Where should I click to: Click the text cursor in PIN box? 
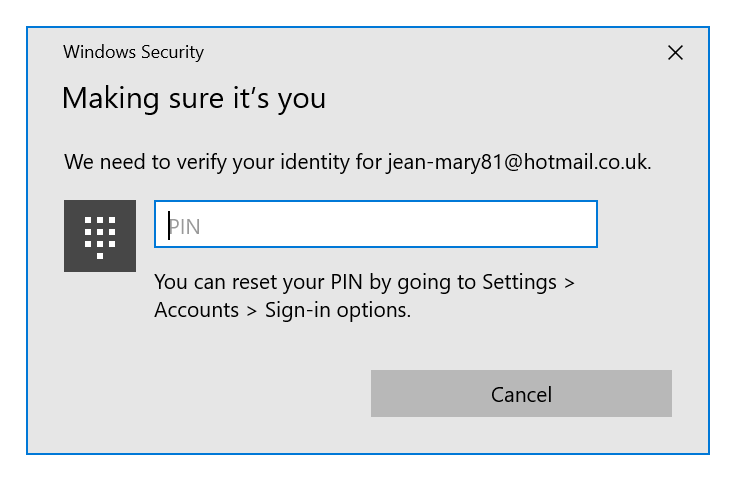[169, 226]
